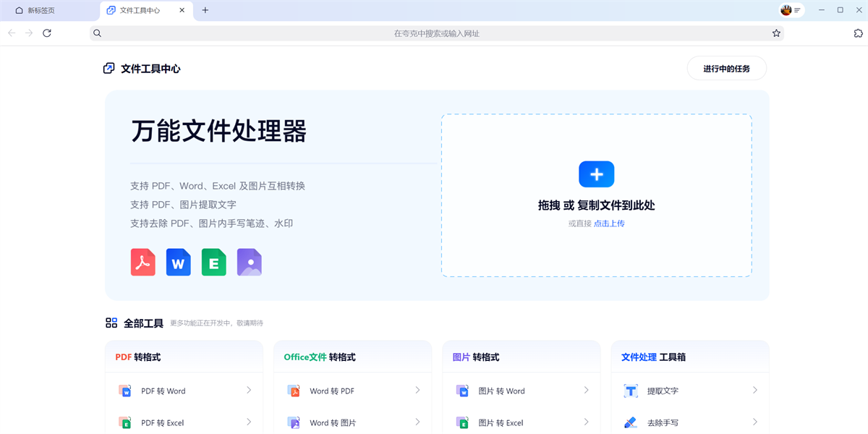Select the 去除手写 tool
Screen dimensions: 868x434
coord(663,422)
